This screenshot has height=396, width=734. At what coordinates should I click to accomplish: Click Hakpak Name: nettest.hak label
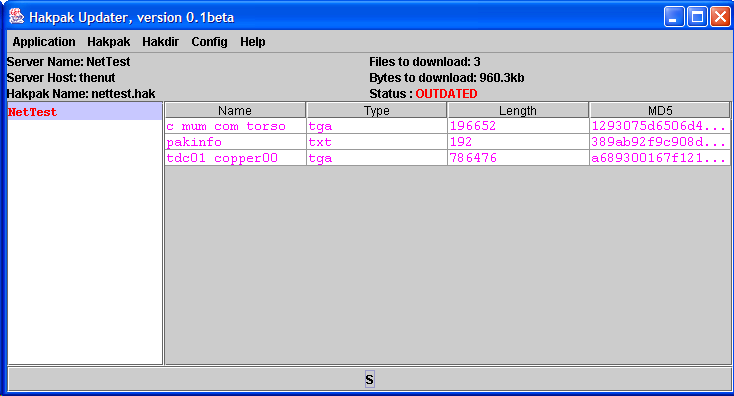pos(81,94)
